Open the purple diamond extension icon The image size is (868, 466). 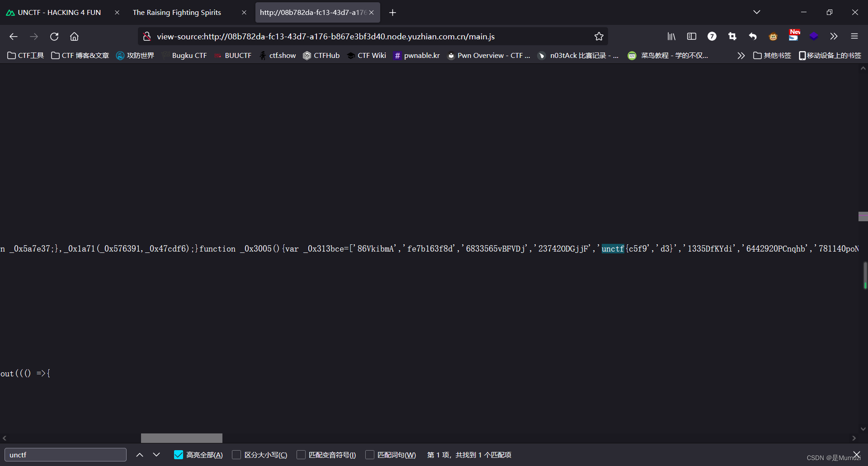pyautogui.click(x=814, y=36)
